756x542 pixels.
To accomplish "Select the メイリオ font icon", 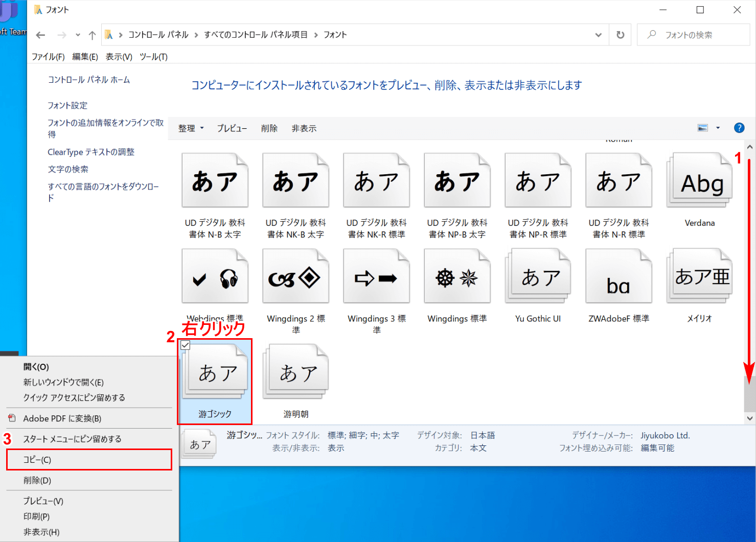I will [700, 276].
